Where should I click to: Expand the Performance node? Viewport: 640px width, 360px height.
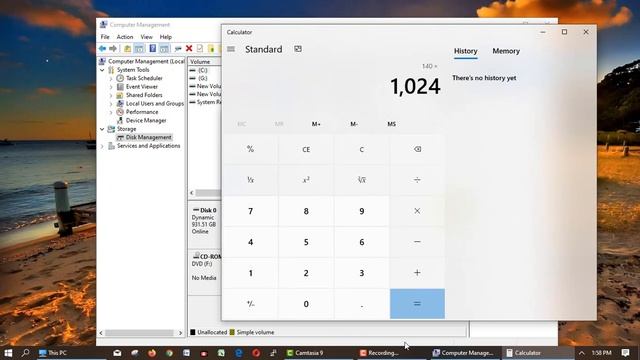click(111, 112)
